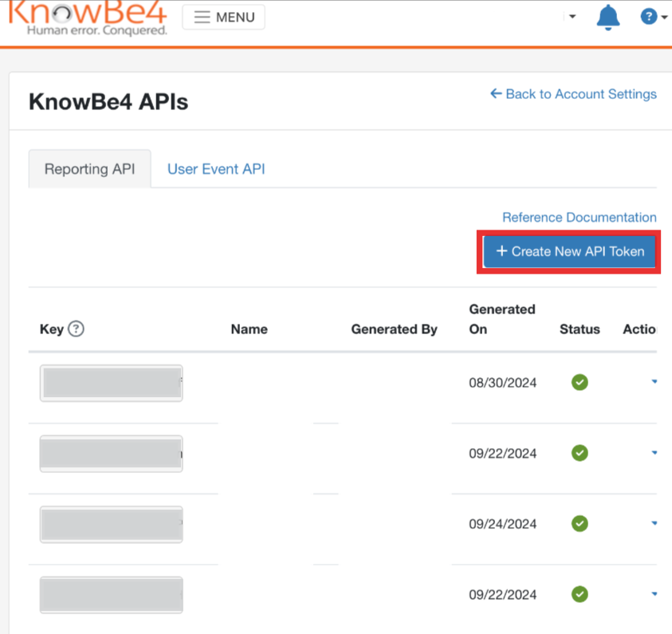Open the MENU navigation
The image size is (672, 634).
[223, 17]
